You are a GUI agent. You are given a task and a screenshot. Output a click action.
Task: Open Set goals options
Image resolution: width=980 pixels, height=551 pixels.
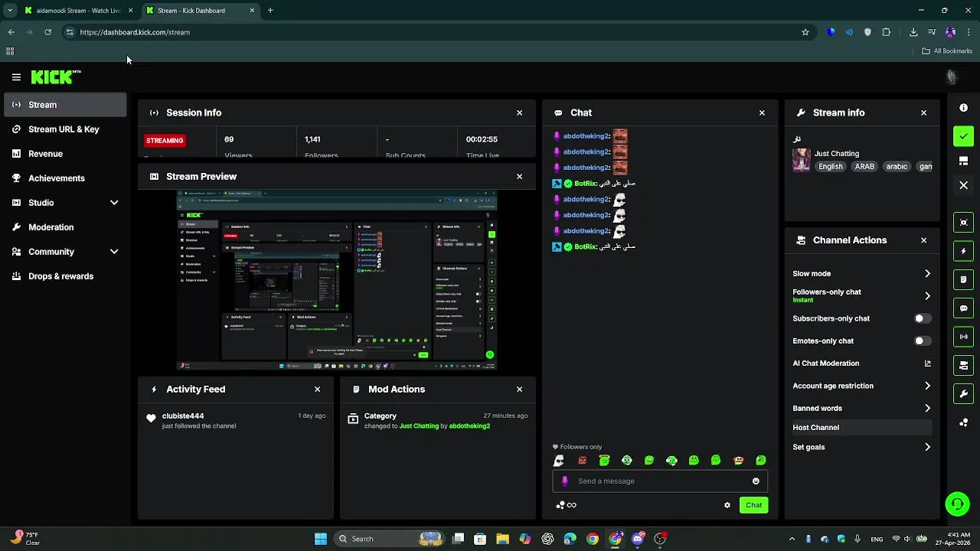coord(862,448)
